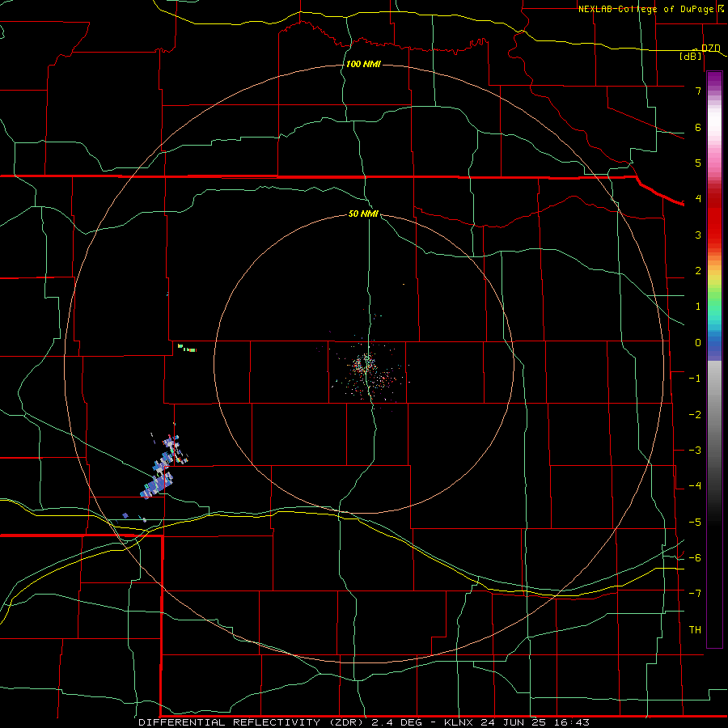Image resolution: width=728 pixels, height=728 pixels.
Task: Click the -6 value on color scale
Action: coord(695,558)
